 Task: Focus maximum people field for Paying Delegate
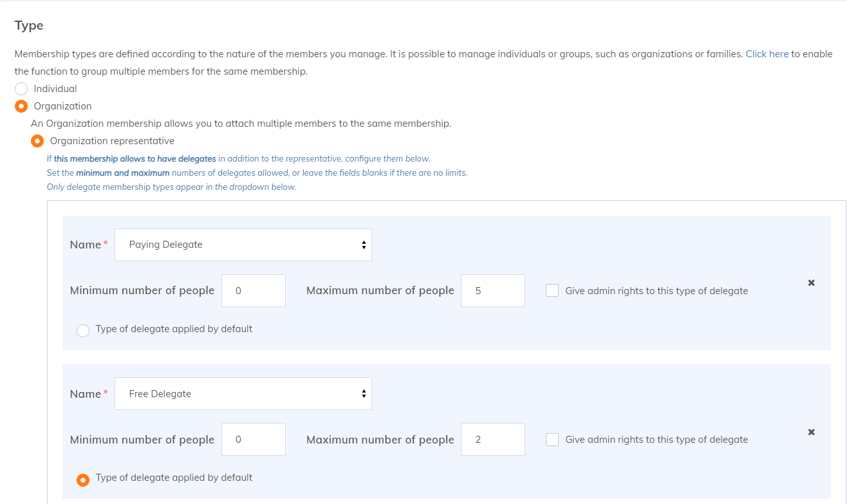coord(492,290)
